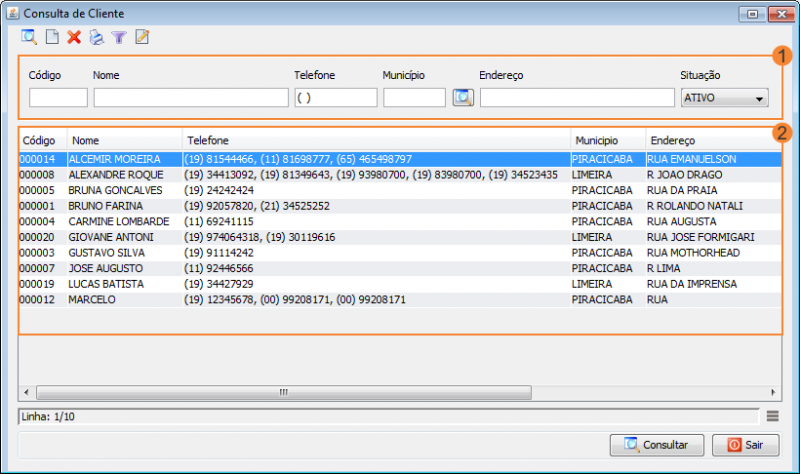Sort the table by the Nome column header
The height and width of the screenshot is (474, 800).
coord(124,141)
